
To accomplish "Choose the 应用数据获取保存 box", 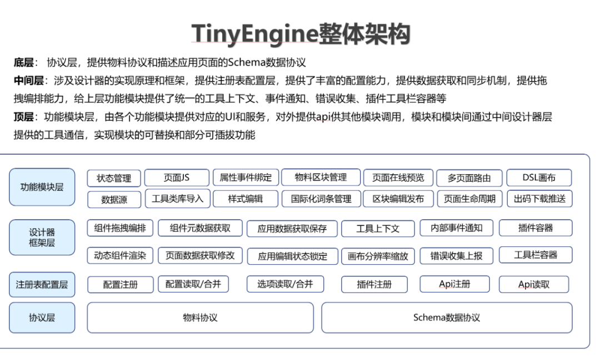I will click(292, 229).
